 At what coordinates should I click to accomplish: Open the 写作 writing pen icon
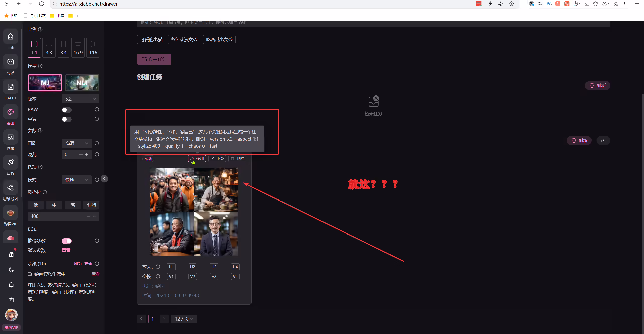[11, 162]
